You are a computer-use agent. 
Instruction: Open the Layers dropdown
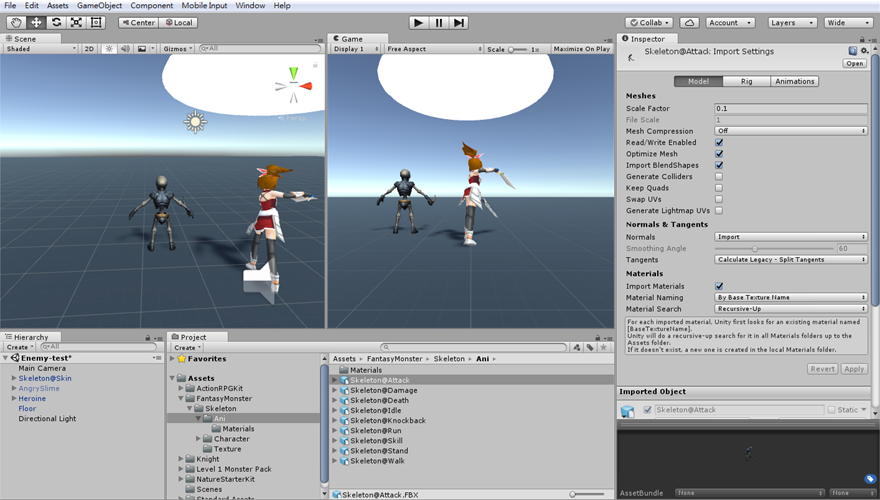(792, 22)
